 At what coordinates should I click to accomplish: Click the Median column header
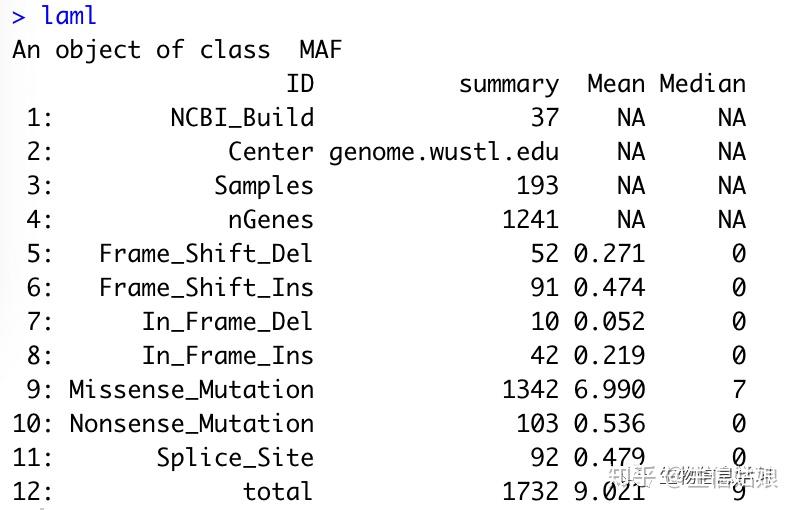pos(702,84)
